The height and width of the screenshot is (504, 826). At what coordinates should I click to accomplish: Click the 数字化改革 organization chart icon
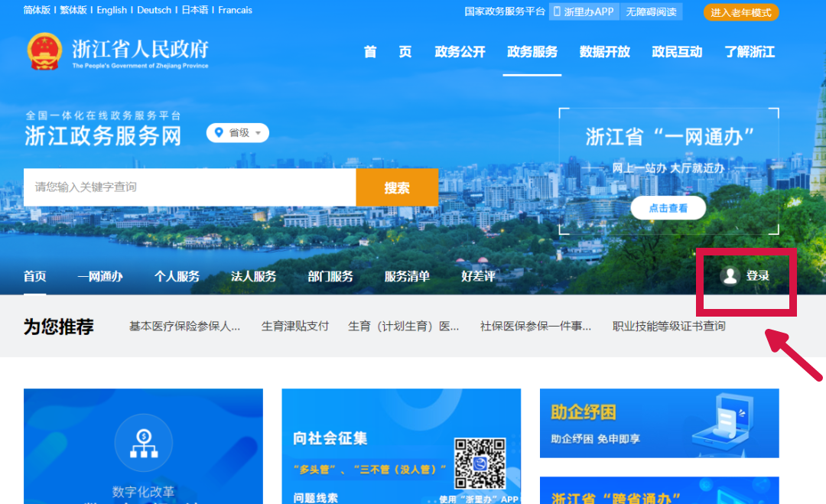[x=143, y=443]
